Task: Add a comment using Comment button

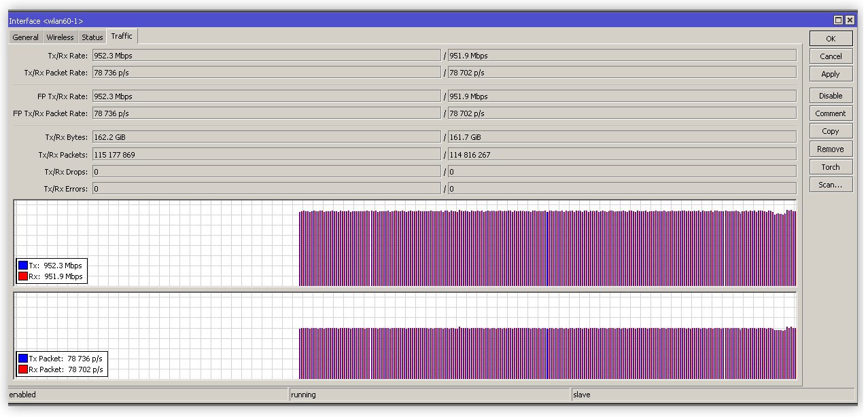Action: coord(831,113)
